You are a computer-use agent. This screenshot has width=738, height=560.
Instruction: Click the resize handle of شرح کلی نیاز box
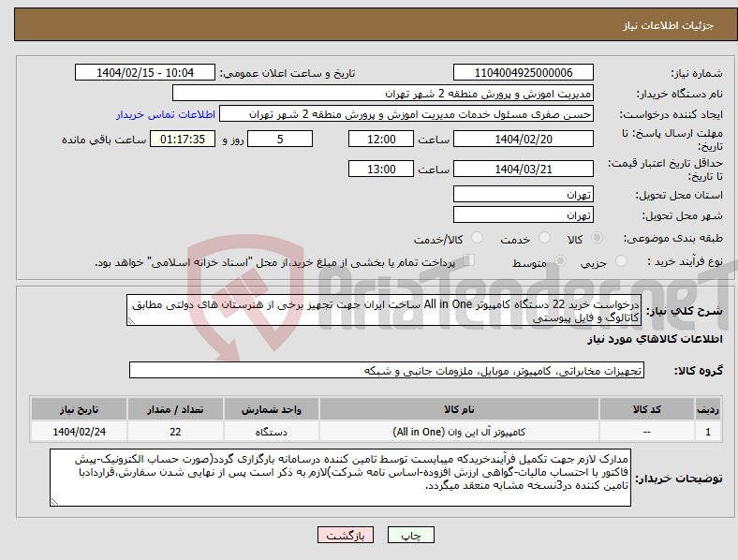click(131, 321)
